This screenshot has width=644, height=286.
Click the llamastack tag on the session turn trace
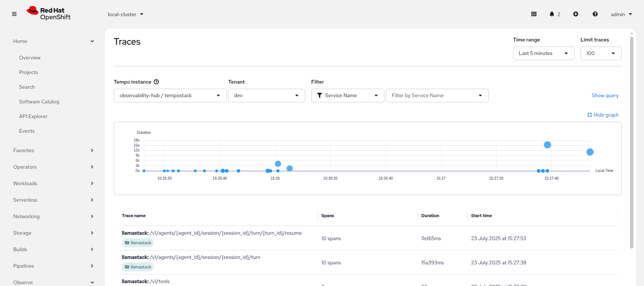tap(138, 267)
